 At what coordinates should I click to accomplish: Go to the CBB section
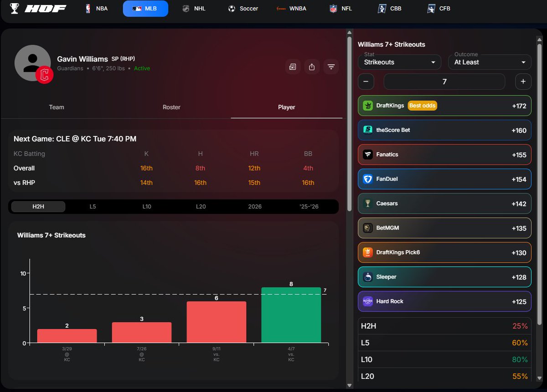point(390,9)
